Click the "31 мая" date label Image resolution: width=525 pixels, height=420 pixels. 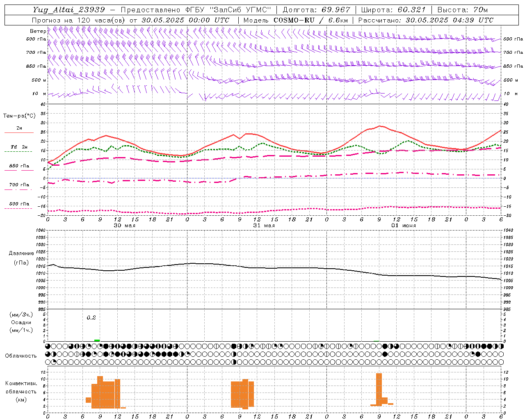click(x=264, y=226)
